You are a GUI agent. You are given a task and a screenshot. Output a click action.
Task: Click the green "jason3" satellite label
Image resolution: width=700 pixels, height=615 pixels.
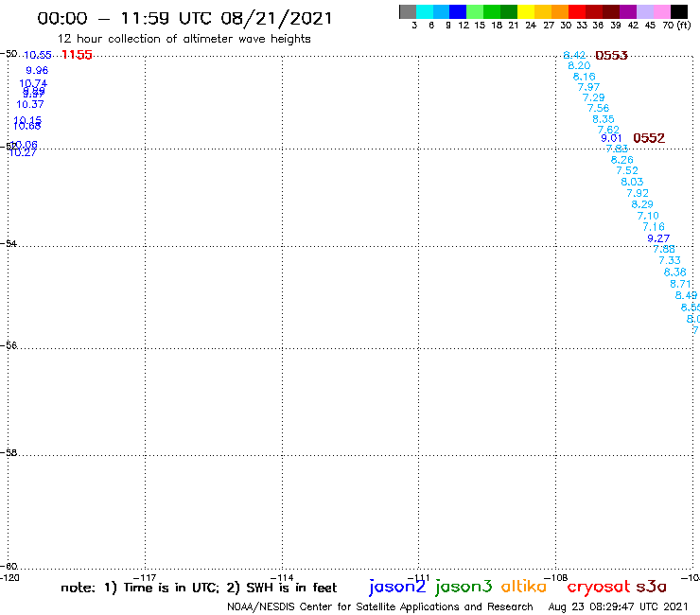pos(464,587)
